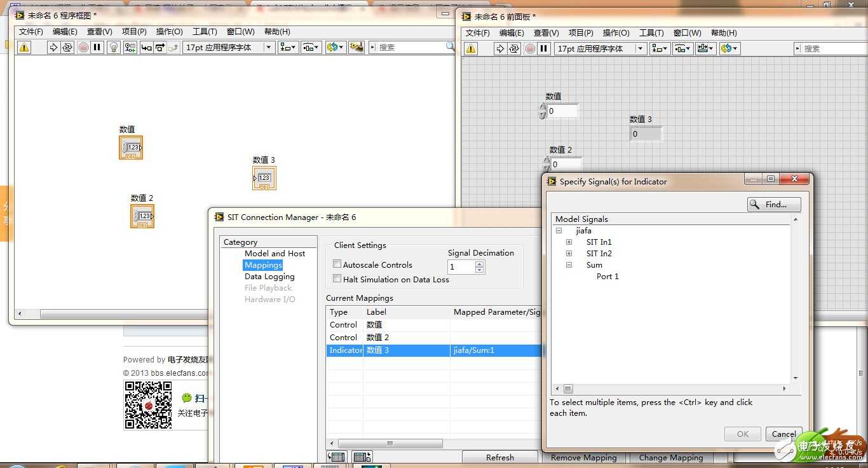
Task: Select the 数值 numeric control terminal on diagram
Action: (131, 148)
